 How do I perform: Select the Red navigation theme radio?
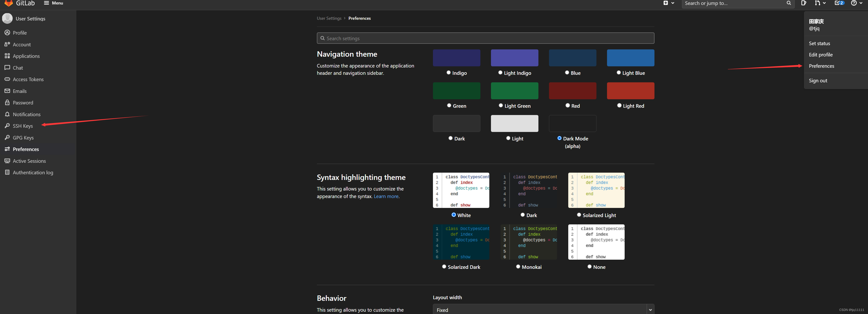(568, 105)
